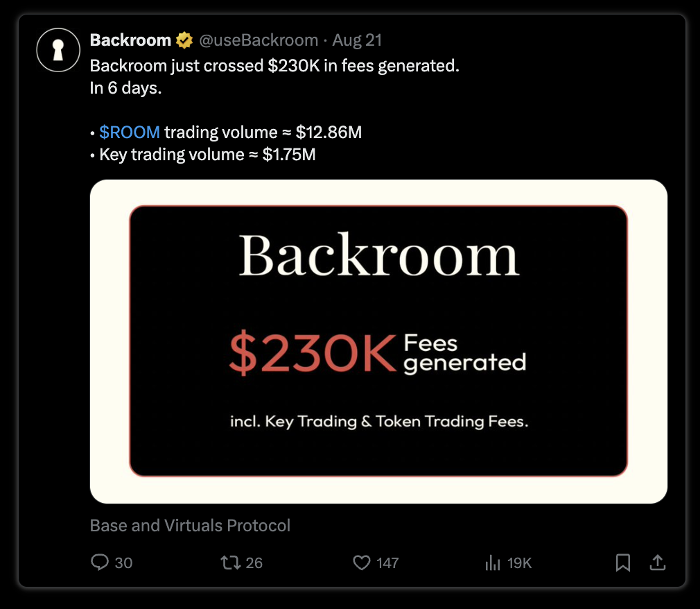Click the large Backroom title in the image
The height and width of the screenshot is (609, 700).
[x=378, y=255]
